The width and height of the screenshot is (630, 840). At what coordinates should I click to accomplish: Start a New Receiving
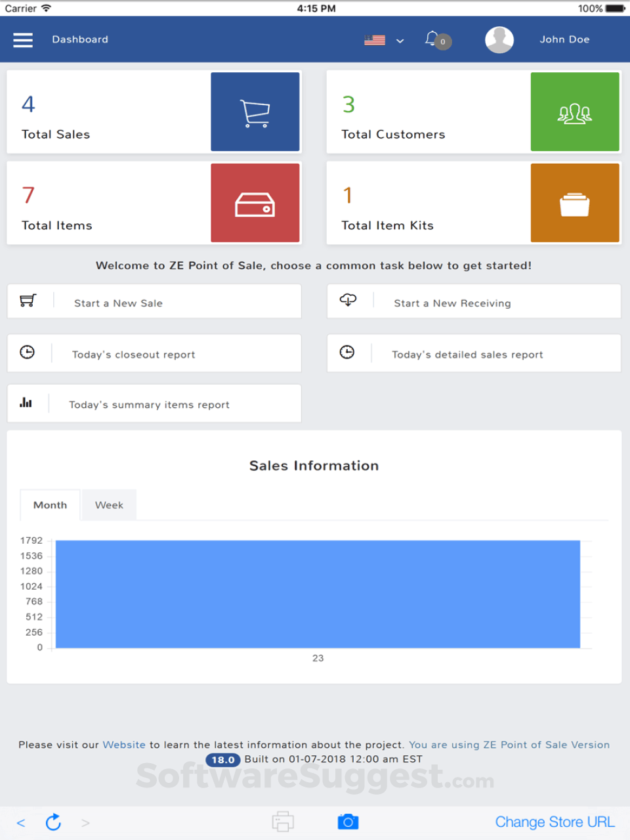click(x=474, y=301)
